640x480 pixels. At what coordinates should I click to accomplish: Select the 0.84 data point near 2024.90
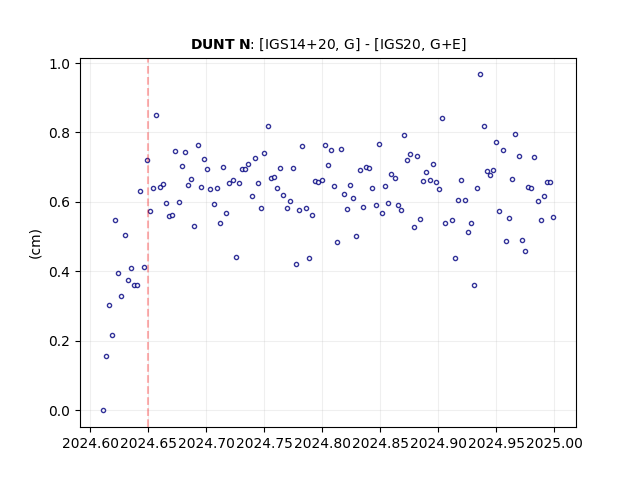point(442,119)
